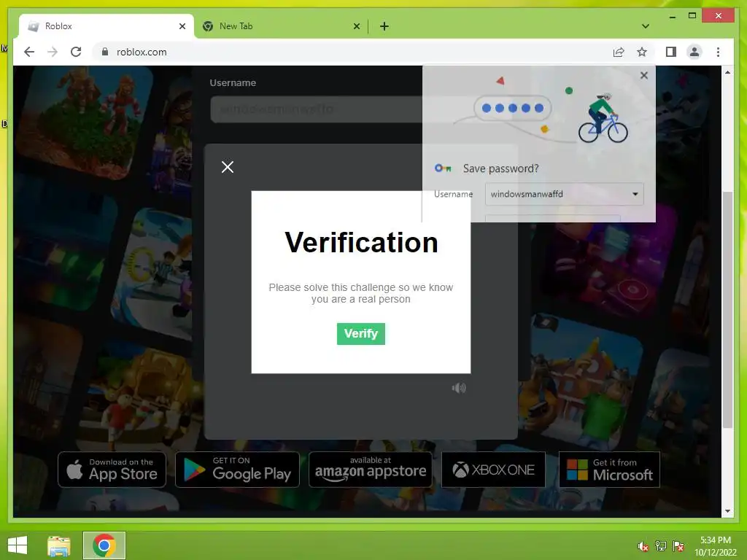Open Chrome side panel

[671, 52]
